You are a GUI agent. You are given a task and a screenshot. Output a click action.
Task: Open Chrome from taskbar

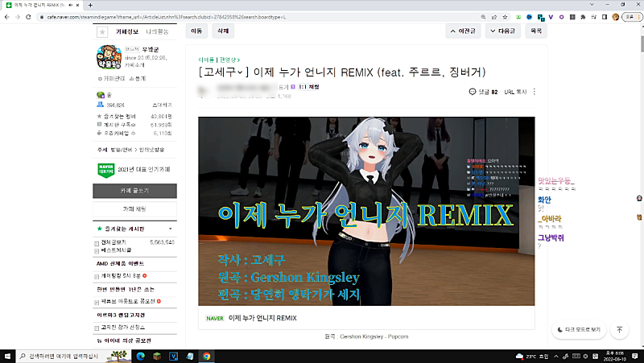207,356
